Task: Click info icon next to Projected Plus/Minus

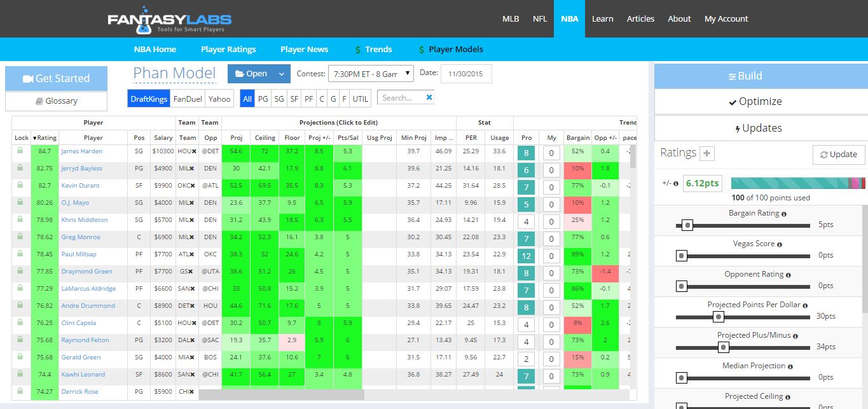Action: [795, 336]
